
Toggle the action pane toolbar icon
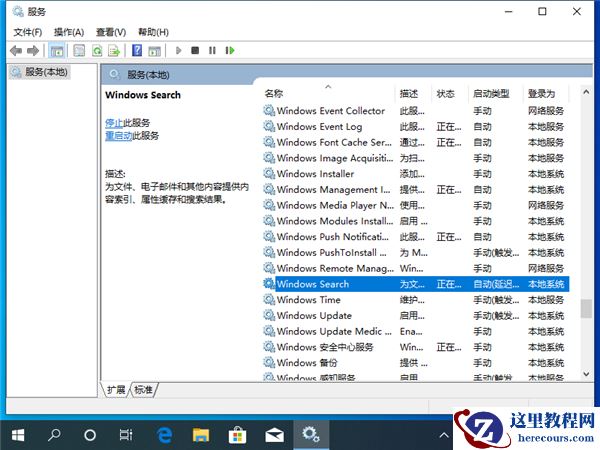point(155,51)
